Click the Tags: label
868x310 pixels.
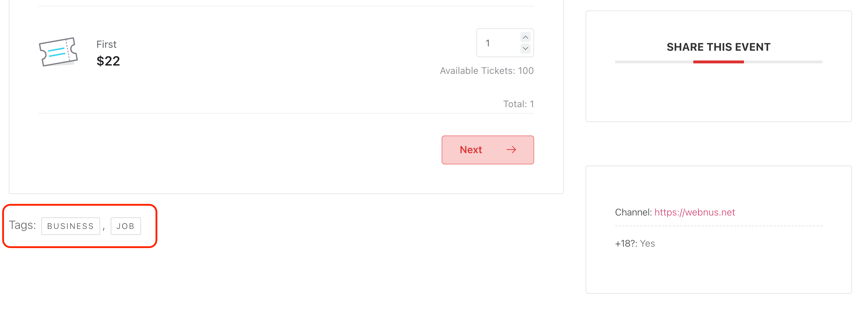(22, 225)
